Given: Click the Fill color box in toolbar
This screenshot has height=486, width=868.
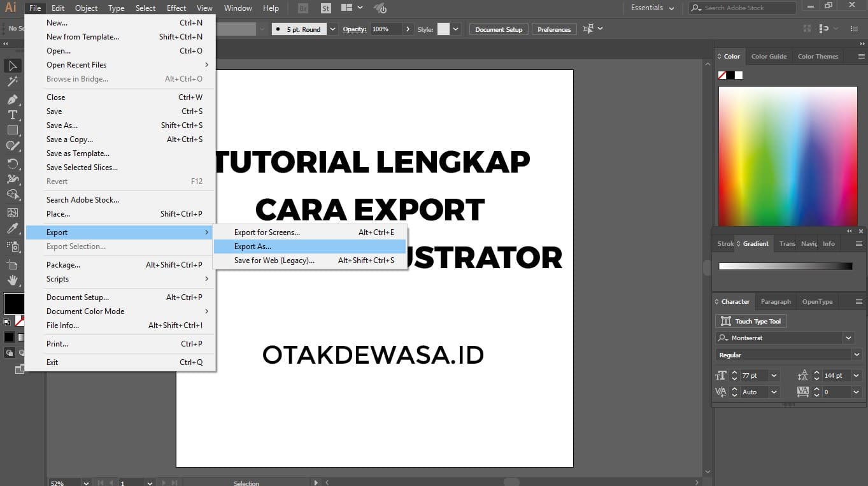Looking at the screenshot, I should [13, 303].
